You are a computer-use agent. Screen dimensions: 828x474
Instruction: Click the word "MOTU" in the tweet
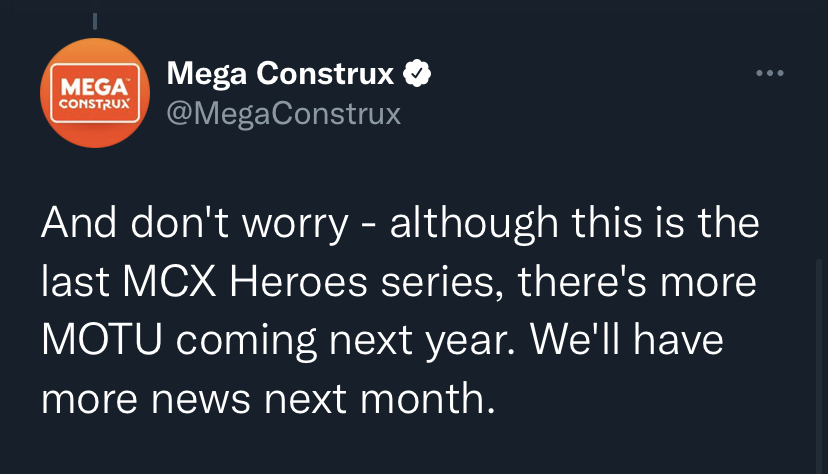pyautogui.click(x=101, y=340)
